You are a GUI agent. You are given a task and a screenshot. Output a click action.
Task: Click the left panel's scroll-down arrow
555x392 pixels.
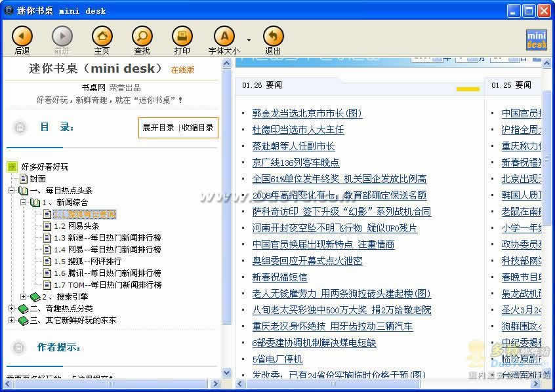[x=226, y=372]
